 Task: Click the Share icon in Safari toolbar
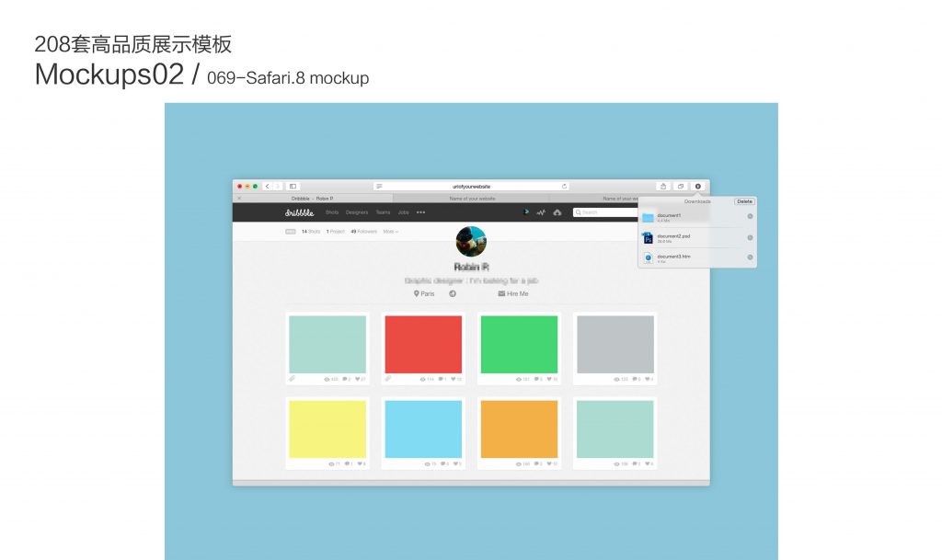[662, 186]
